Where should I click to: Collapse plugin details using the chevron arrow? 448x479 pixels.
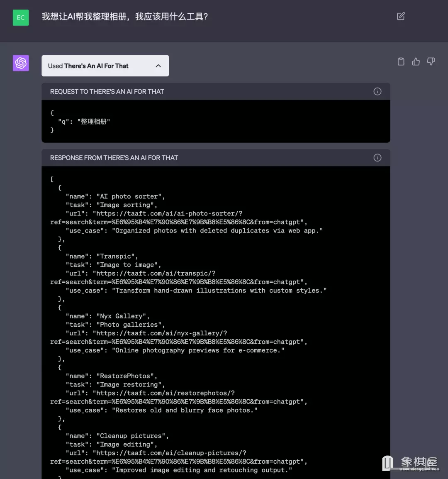(x=158, y=66)
